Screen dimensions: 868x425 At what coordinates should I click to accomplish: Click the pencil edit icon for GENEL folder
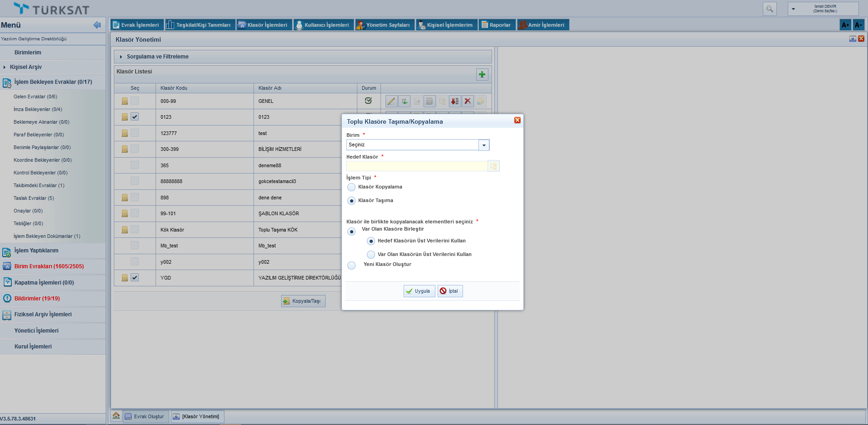[391, 101]
